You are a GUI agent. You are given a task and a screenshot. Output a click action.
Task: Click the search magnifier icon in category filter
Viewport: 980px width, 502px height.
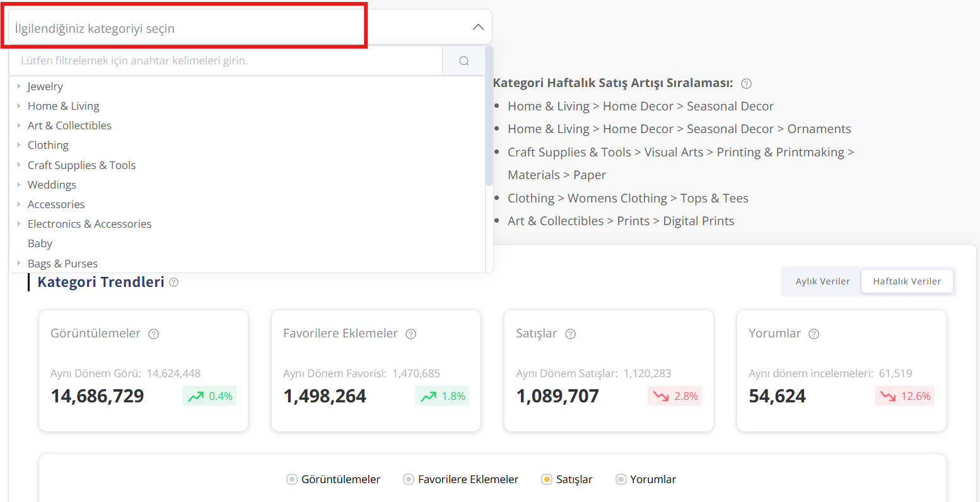[464, 61]
